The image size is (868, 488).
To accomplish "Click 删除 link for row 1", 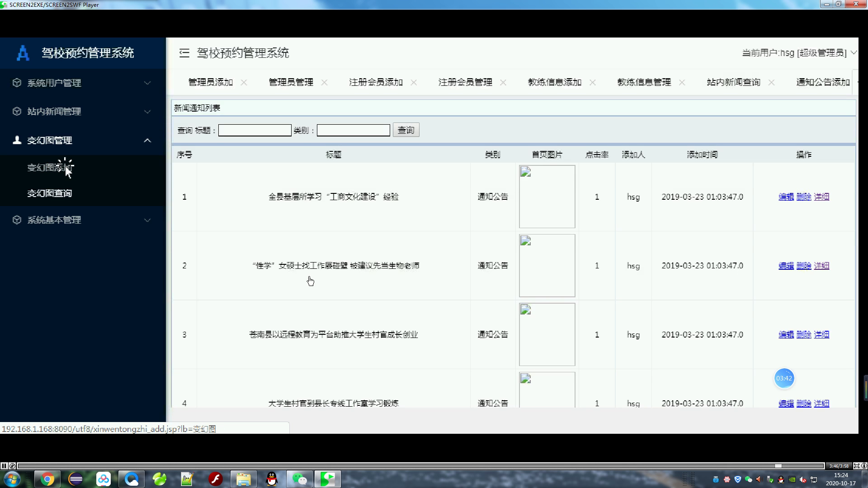I will (x=804, y=197).
